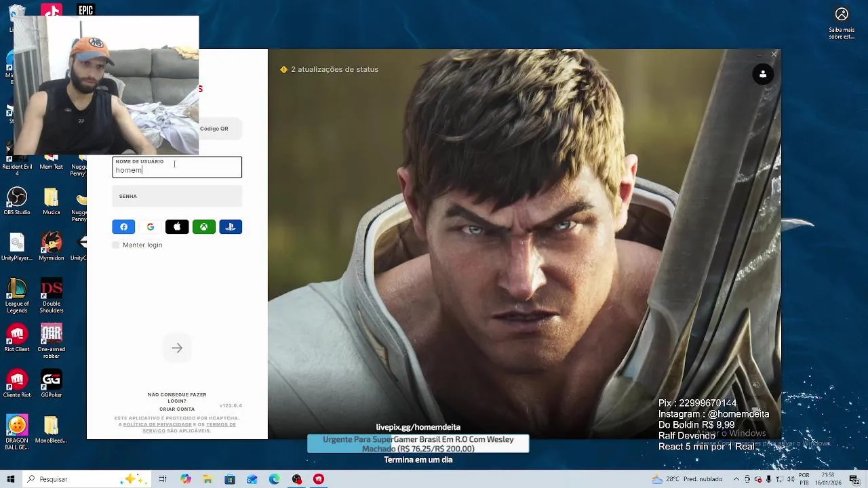Launch the League of Legends desktop shortcut
Image resolution: width=868 pixels, height=488 pixels.
coord(17,296)
